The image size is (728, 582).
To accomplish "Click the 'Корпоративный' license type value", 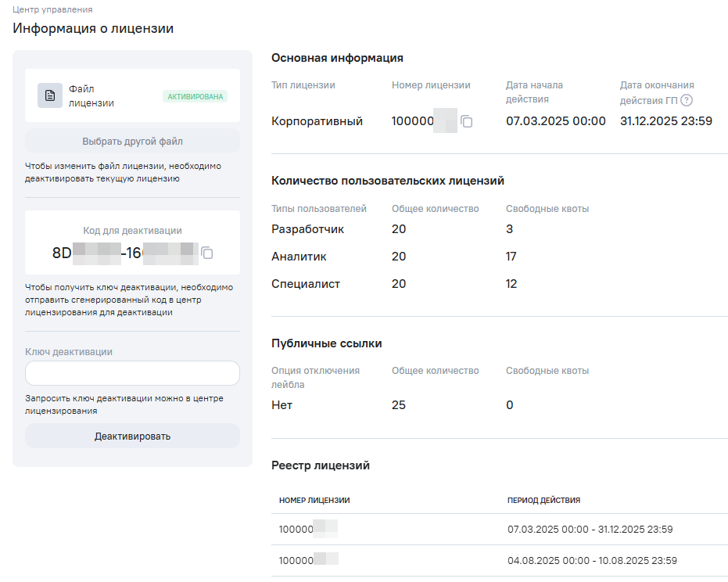I will (x=317, y=121).
